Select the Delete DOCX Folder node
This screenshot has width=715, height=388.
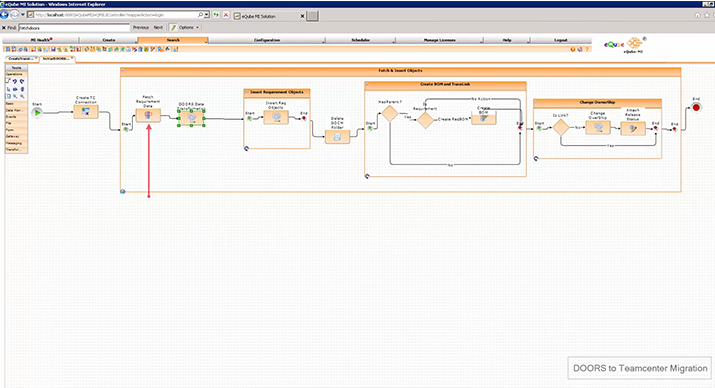(337, 136)
